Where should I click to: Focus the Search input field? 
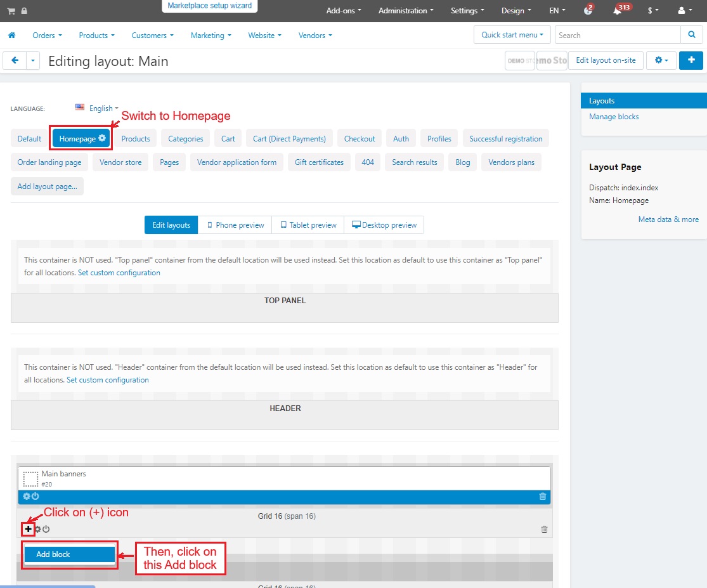tap(617, 35)
